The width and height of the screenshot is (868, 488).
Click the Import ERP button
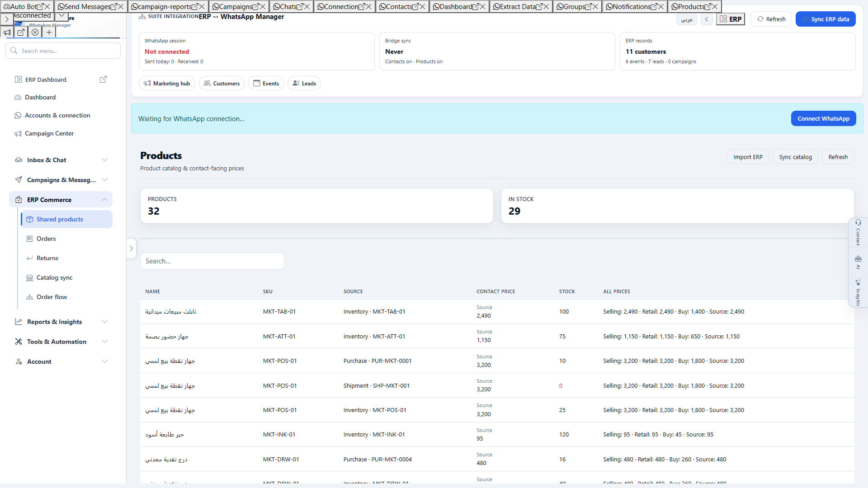click(x=748, y=157)
